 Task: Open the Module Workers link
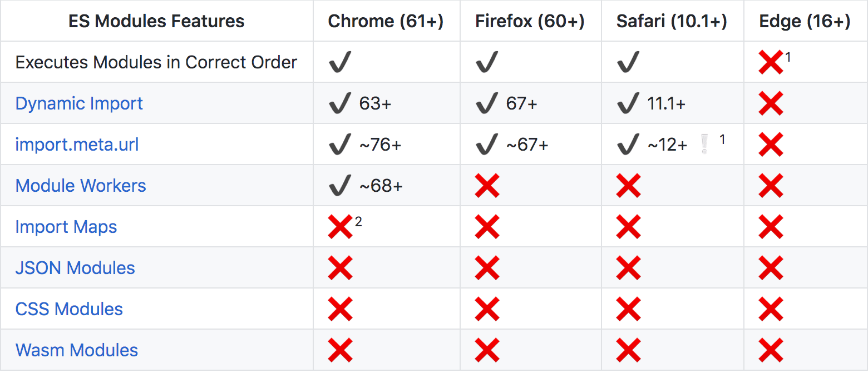click(81, 186)
